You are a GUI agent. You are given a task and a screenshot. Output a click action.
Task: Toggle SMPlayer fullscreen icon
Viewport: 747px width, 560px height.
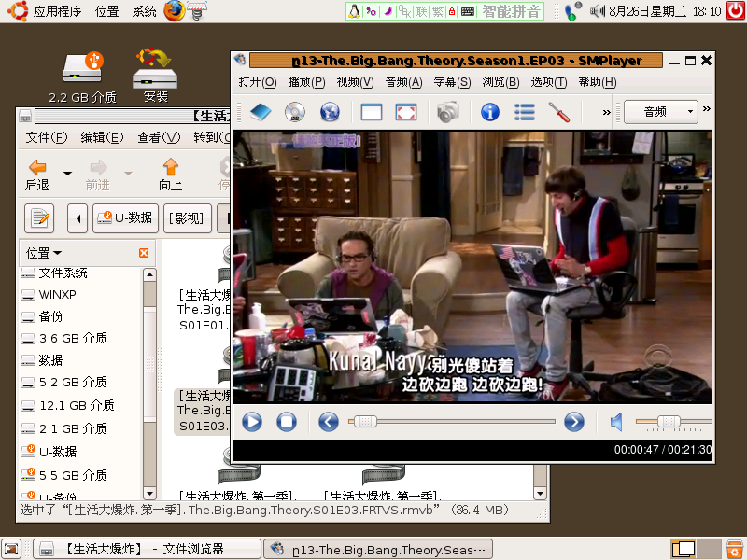click(406, 112)
